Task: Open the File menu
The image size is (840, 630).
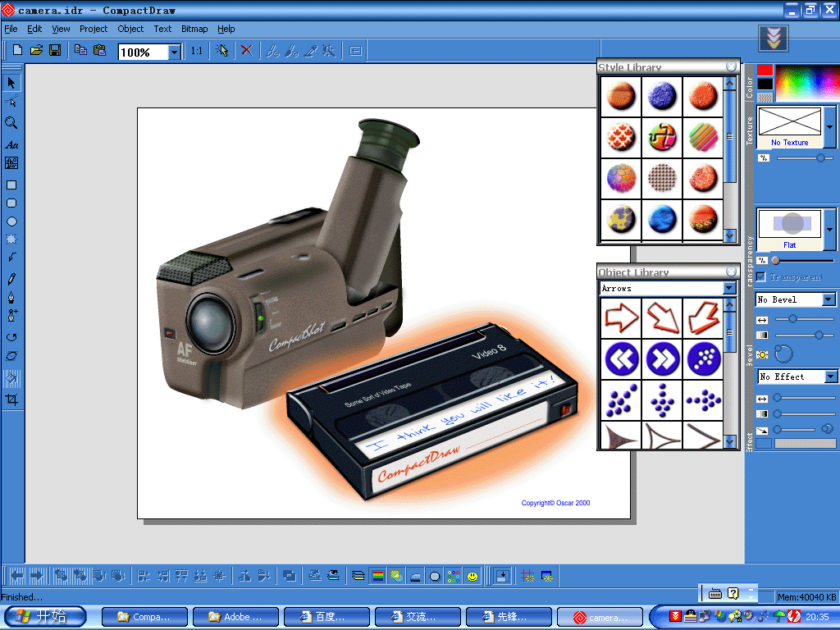Action: (x=11, y=29)
